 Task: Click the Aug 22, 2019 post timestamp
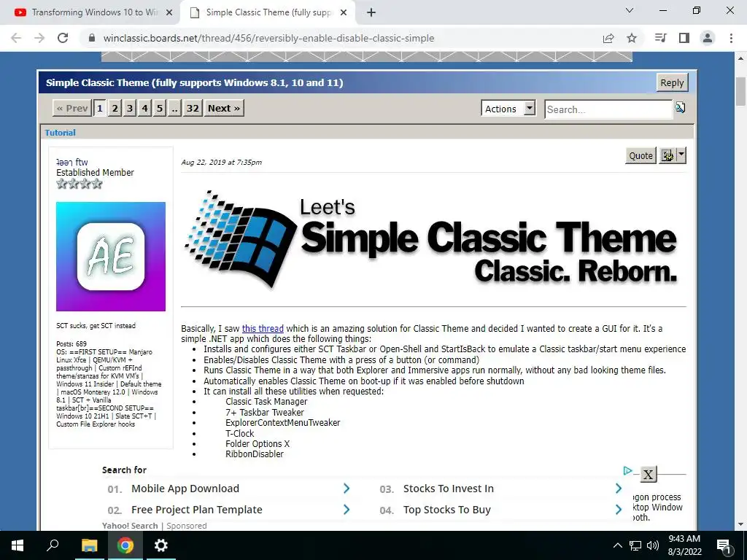pyautogui.click(x=222, y=163)
